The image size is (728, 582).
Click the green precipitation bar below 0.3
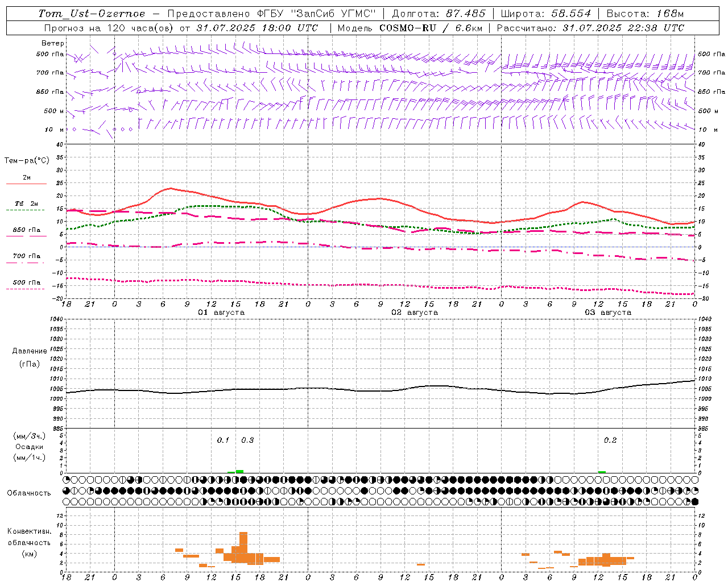[x=240, y=471]
